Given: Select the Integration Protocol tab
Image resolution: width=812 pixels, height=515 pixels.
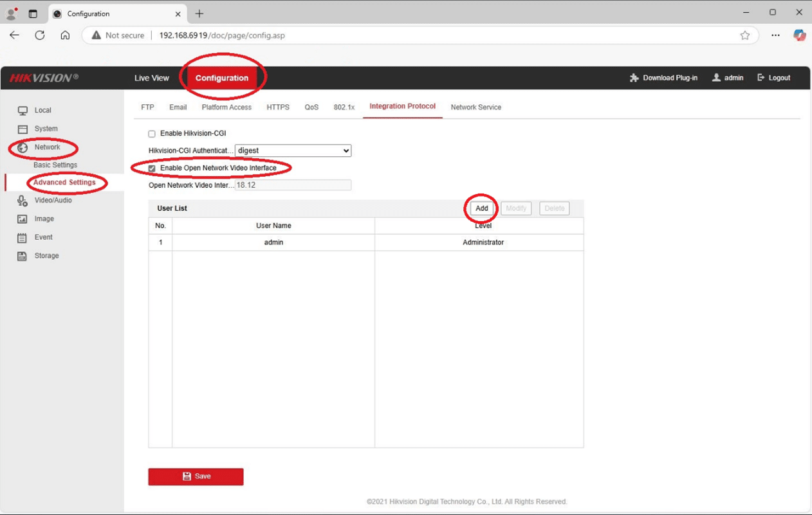Looking at the screenshot, I should pos(403,107).
